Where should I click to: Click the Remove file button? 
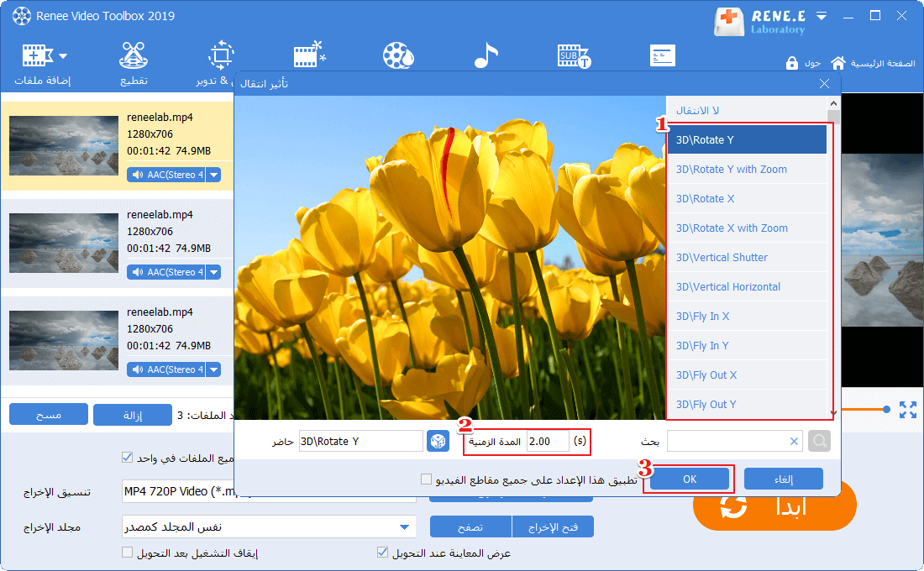pyautogui.click(x=133, y=415)
